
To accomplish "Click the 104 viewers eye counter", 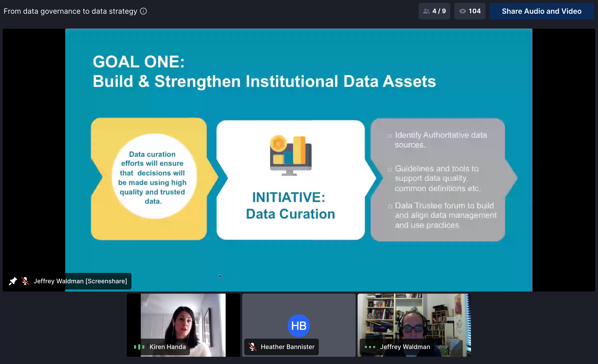I will (x=470, y=11).
